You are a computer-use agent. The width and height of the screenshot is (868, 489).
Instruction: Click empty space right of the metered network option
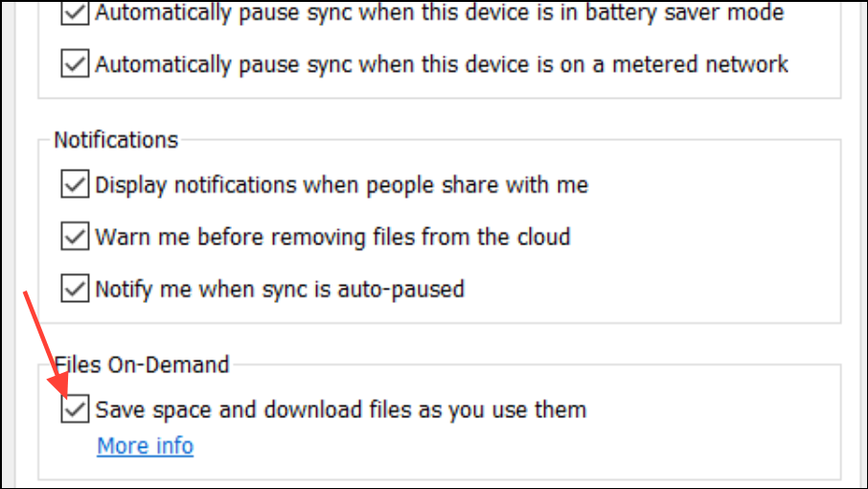[x=814, y=64]
